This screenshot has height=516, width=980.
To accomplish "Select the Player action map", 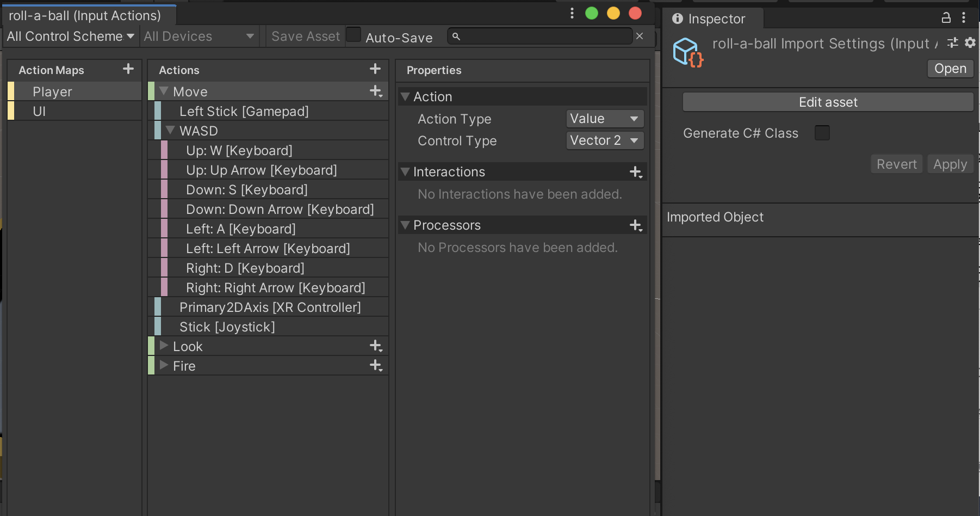I will click(x=75, y=91).
